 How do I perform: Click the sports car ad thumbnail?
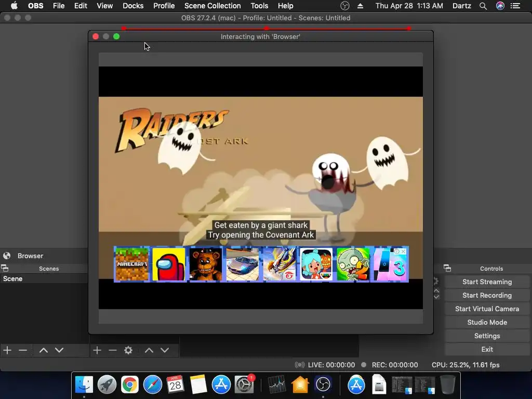[x=242, y=264]
